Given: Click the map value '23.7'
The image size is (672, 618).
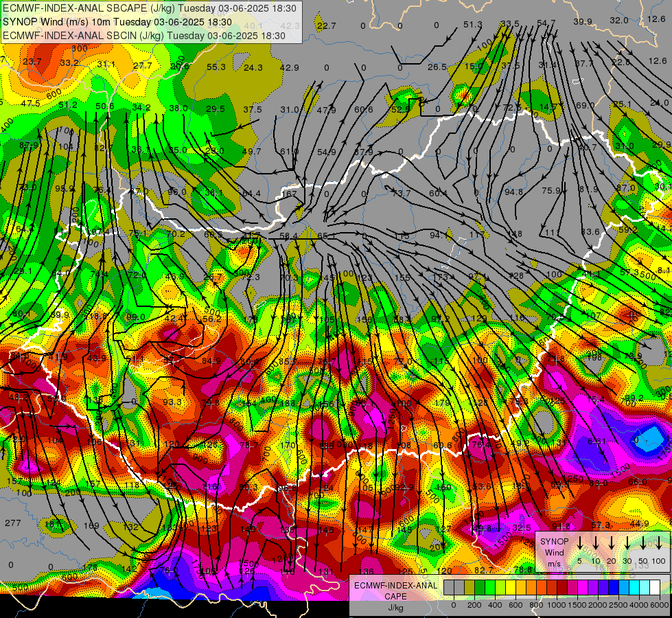Looking at the screenshot, I should click(32, 61).
